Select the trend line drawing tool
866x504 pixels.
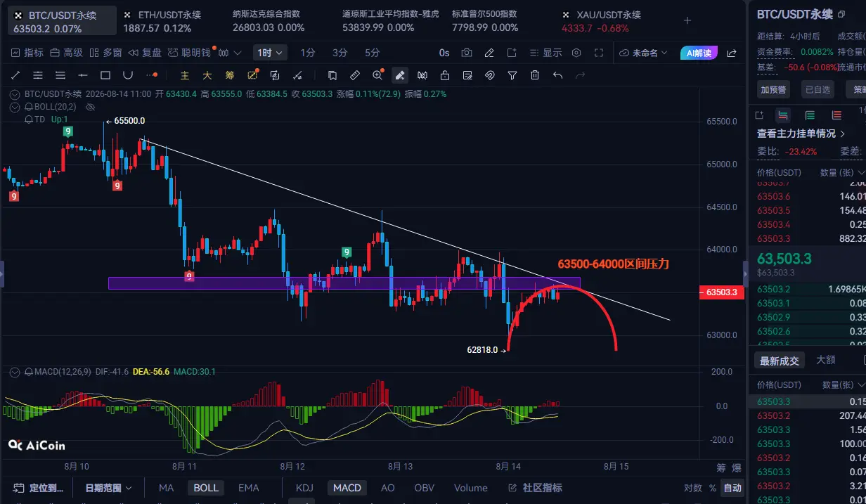pos(15,75)
